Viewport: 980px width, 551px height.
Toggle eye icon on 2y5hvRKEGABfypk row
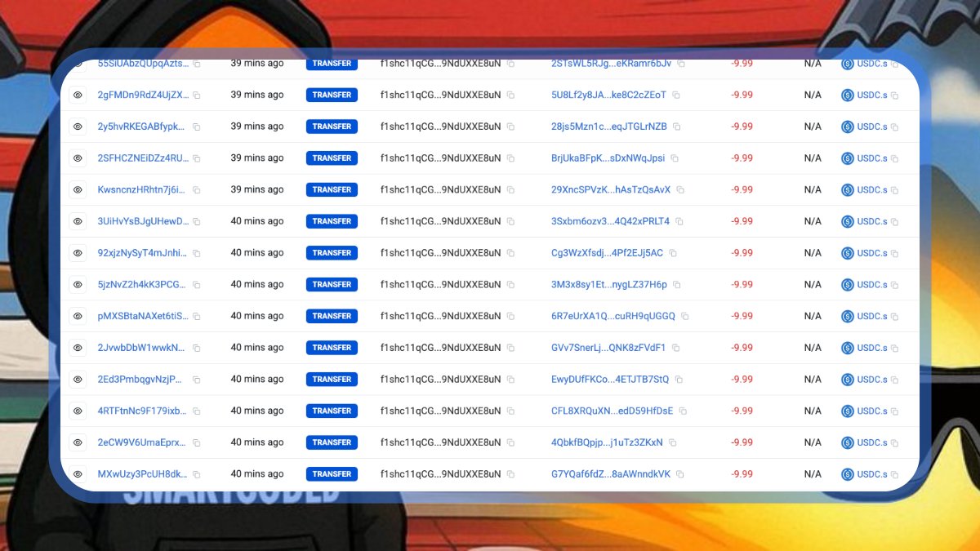[78, 127]
